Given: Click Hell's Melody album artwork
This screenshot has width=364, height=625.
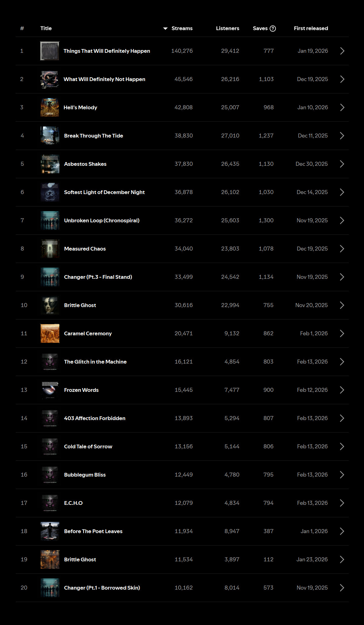Looking at the screenshot, I should pos(50,107).
